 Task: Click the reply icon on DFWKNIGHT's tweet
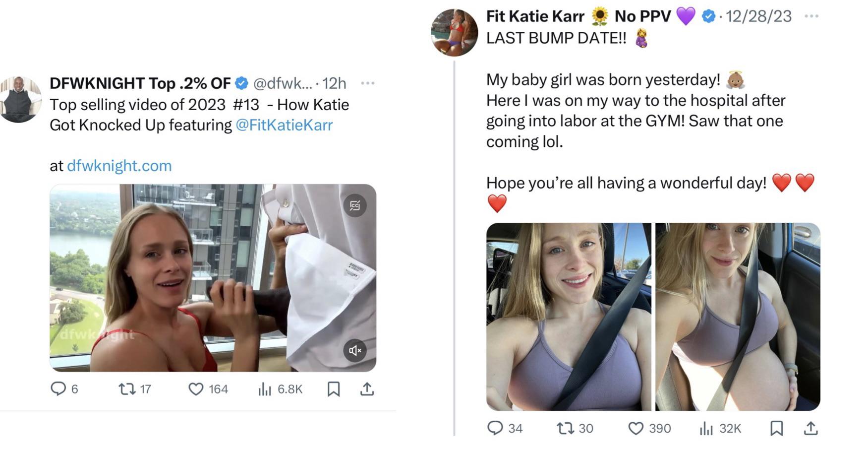[x=58, y=389]
